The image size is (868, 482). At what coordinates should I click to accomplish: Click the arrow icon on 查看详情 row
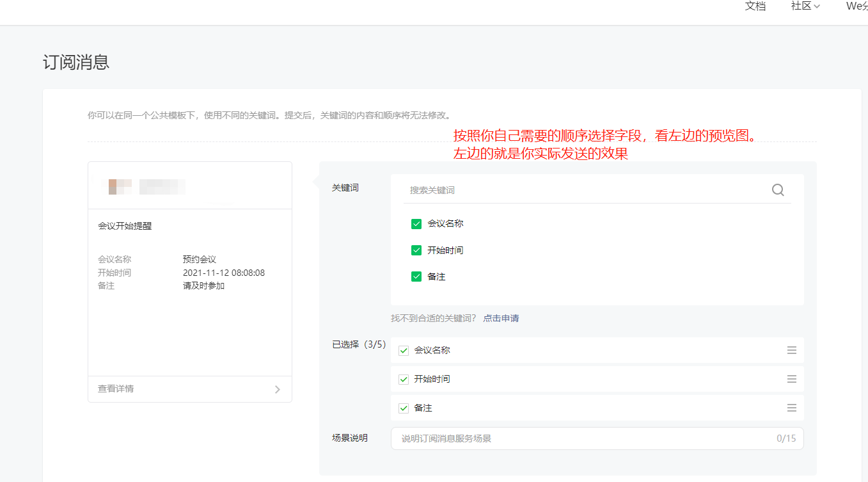pos(277,389)
